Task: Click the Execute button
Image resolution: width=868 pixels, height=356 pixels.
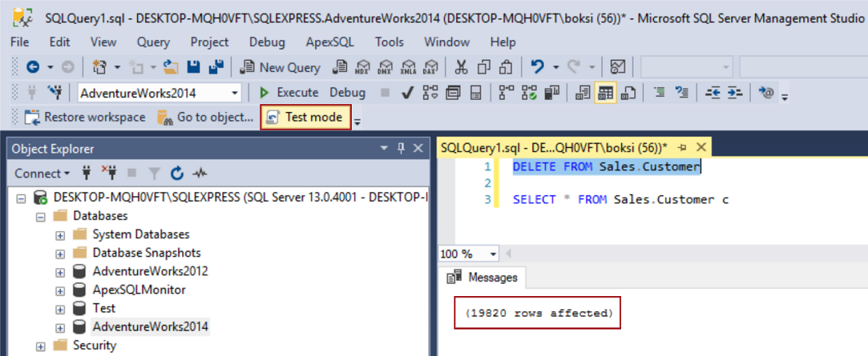Action: [288, 93]
